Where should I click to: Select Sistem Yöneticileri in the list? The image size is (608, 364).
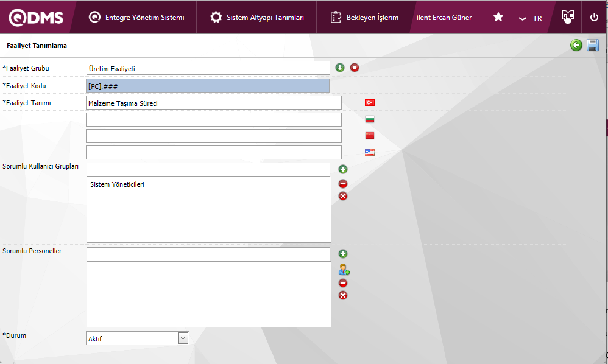tap(117, 184)
